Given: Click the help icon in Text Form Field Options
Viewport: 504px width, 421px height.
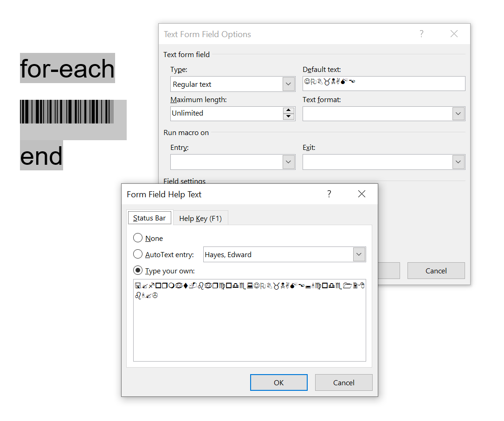Looking at the screenshot, I should tap(421, 34).
